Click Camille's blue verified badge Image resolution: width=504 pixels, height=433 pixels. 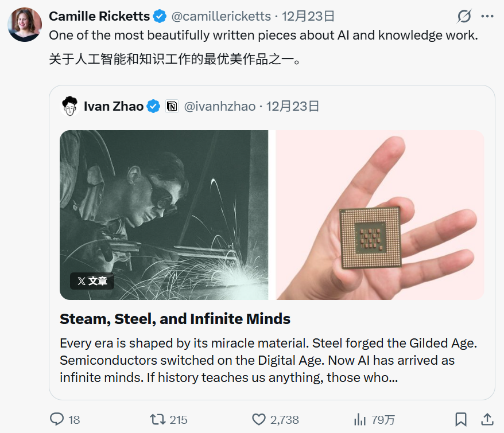coord(161,16)
